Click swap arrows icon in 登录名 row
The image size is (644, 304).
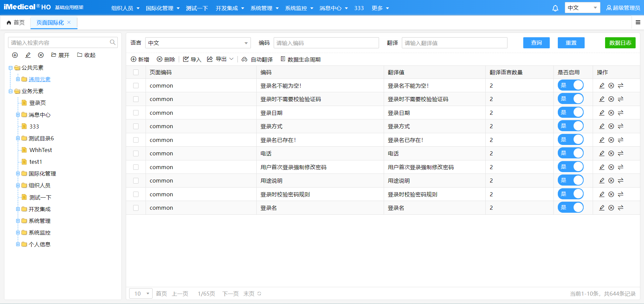click(x=621, y=208)
